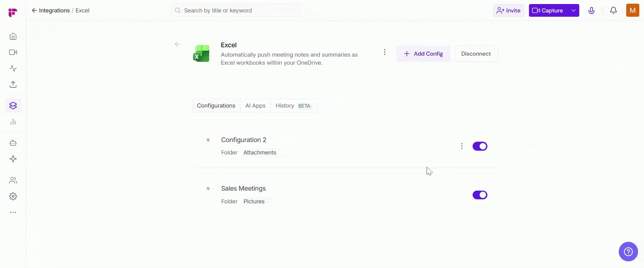
Task: Disable the Configuration 2 toggle
Action: point(480,146)
